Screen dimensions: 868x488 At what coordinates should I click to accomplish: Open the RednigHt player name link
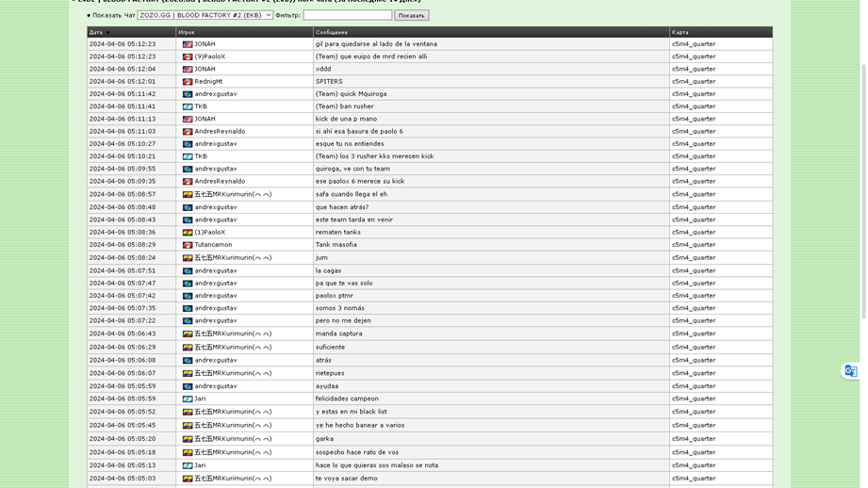(x=209, y=82)
